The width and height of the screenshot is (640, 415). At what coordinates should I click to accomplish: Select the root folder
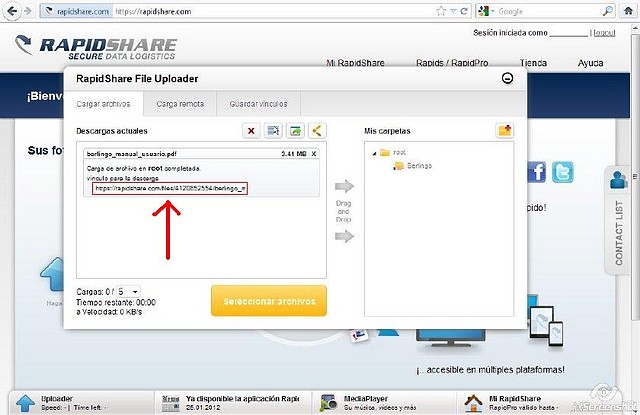[393, 153]
